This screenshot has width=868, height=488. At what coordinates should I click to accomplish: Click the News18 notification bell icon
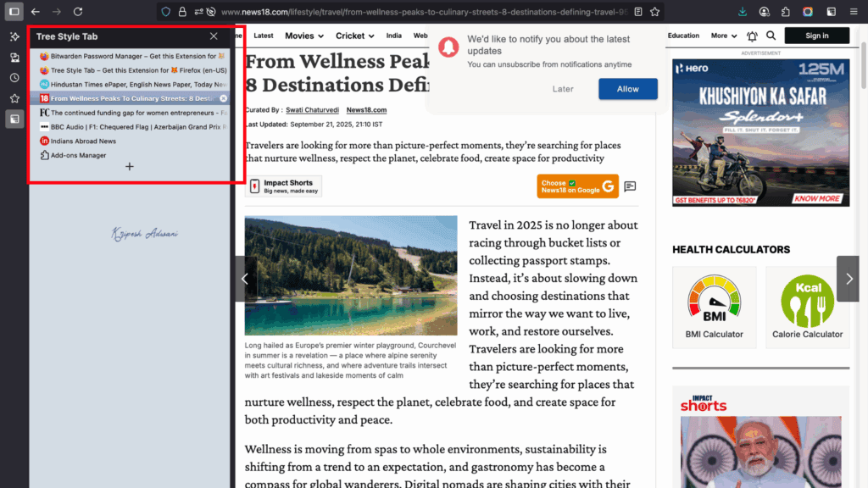pos(751,36)
